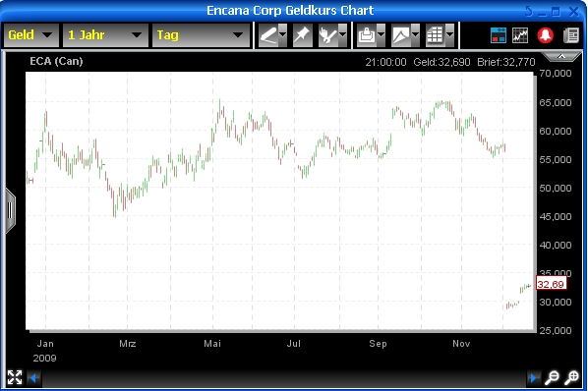This screenshot has height=391, width=588.
Task: Click the blue trading window icon
Action: tap(499, 35)
